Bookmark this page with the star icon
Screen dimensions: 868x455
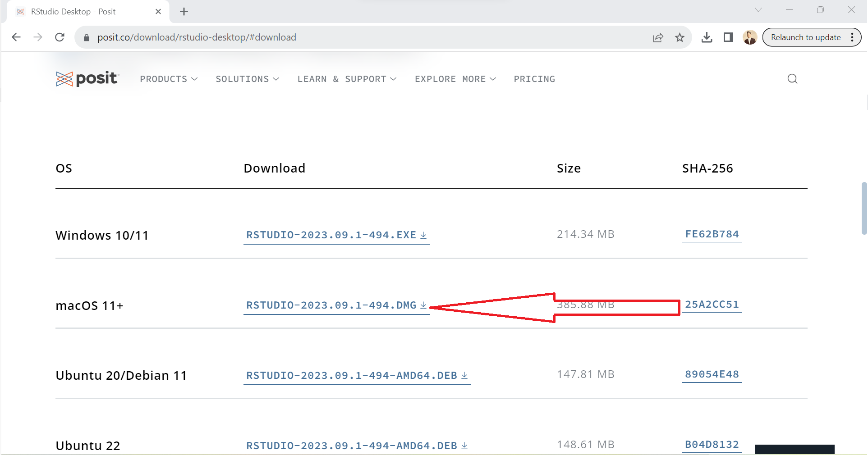coord(680,37)
